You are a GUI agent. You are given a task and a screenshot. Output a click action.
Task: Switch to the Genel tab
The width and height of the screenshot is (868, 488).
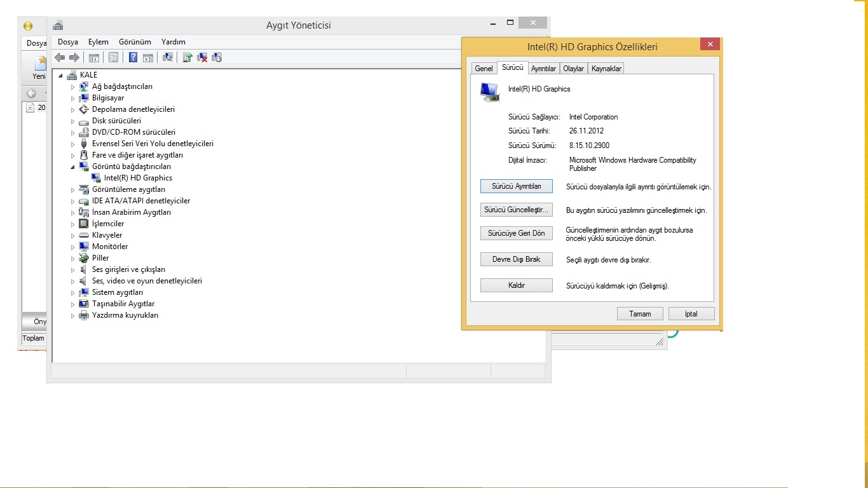click(484, 69)
